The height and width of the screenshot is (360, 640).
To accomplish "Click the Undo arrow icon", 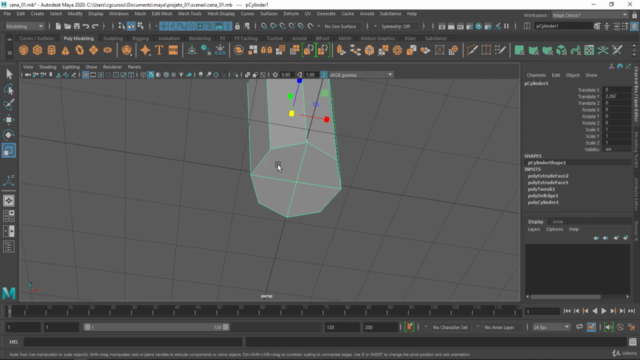I will pos(86,26).
